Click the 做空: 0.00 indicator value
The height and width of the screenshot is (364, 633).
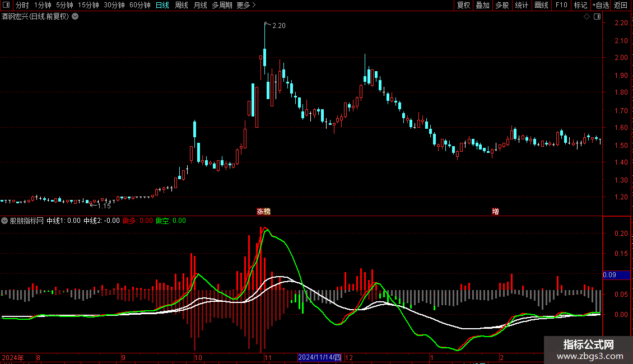tap(171, 221)
